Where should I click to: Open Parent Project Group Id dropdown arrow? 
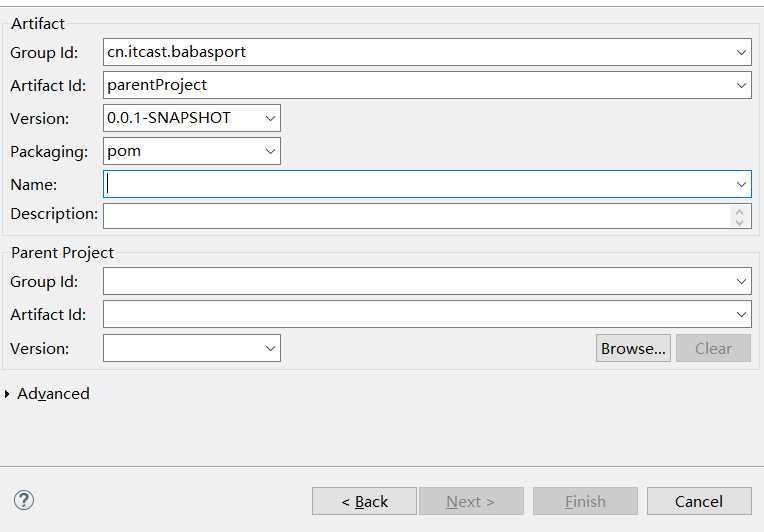tap(741, 281)
